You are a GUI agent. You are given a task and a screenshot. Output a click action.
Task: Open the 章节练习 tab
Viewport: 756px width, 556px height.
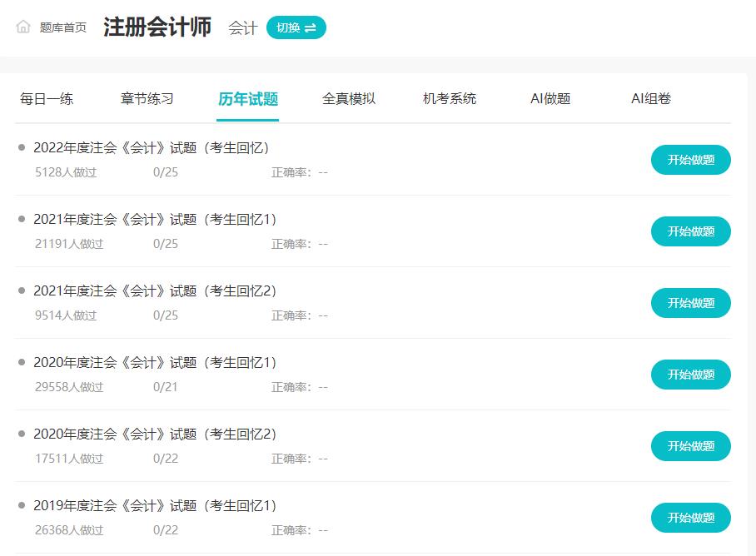click(147, 99)
